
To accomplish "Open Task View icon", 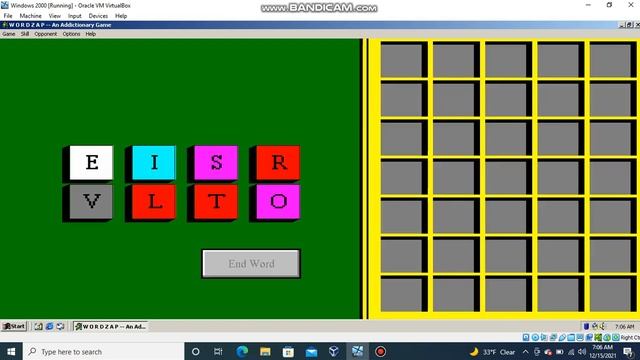I will click(x=218, y=351).
